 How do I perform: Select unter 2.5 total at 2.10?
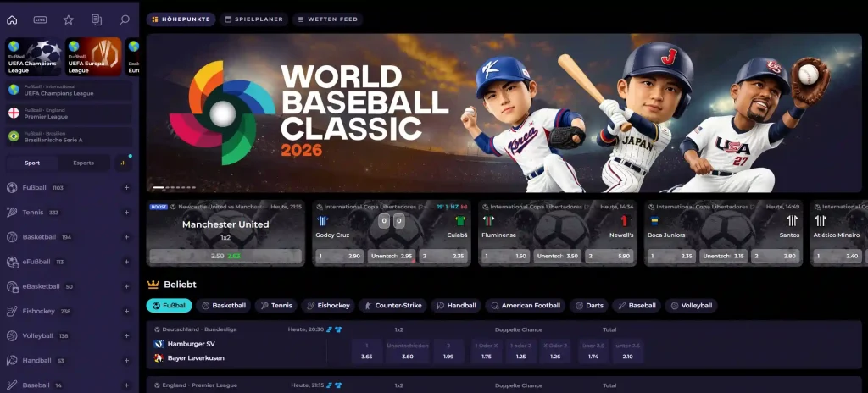coord(628,351)
